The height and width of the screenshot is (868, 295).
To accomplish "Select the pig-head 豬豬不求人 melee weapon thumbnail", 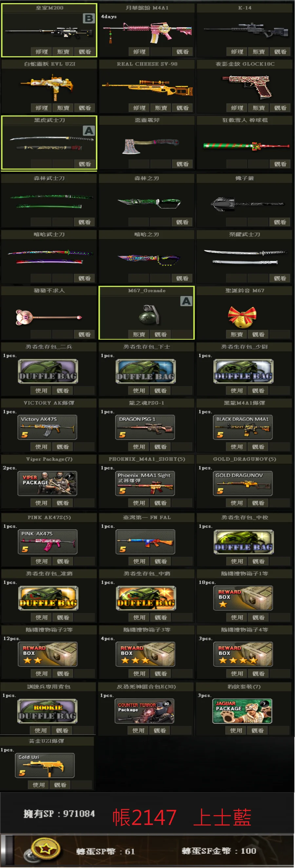I will pyautogui.click(x=49, y=317).
